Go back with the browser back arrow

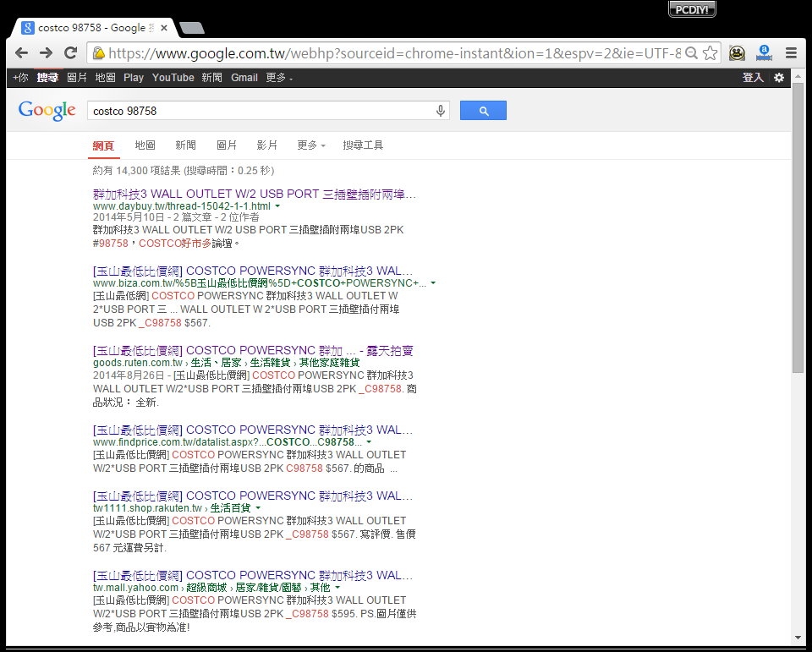point(21,52)
